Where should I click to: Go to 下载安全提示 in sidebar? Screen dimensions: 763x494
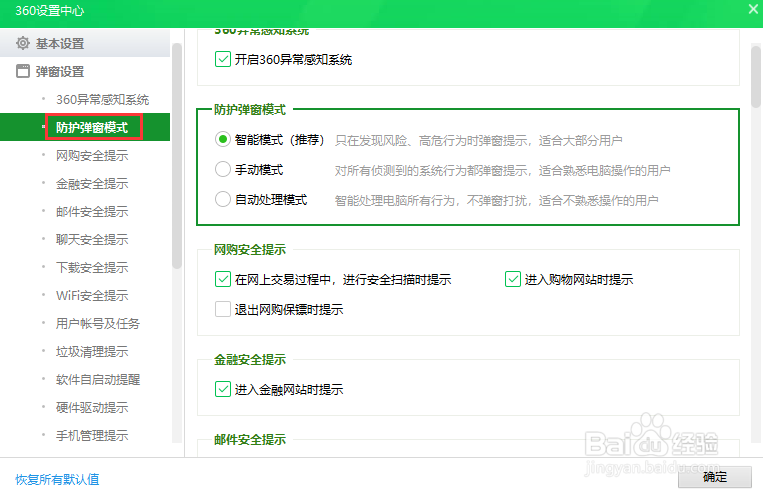click(91, 267)
